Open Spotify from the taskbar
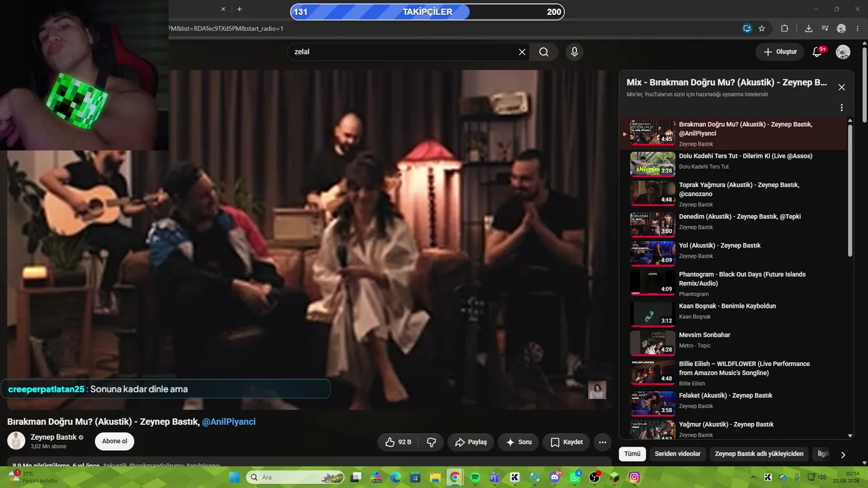 475,477
